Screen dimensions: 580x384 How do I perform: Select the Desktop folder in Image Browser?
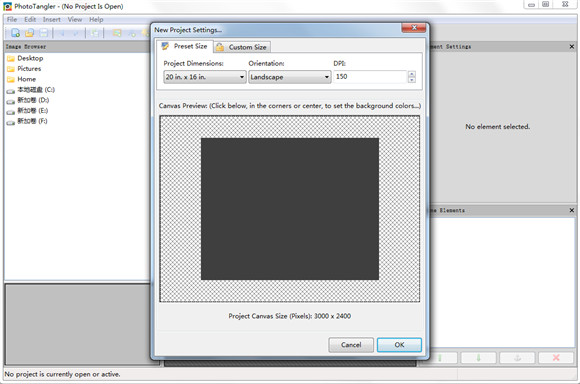tap(25, 58)
